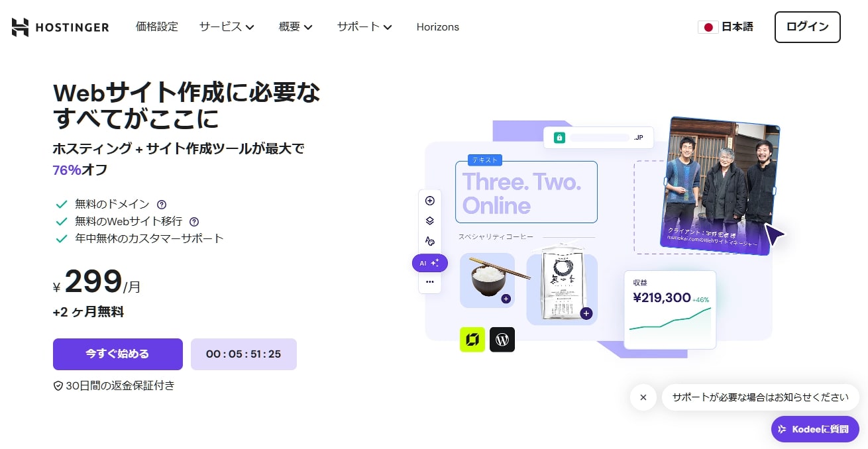Open the 日本語 language selector

(x=726, y=27)
